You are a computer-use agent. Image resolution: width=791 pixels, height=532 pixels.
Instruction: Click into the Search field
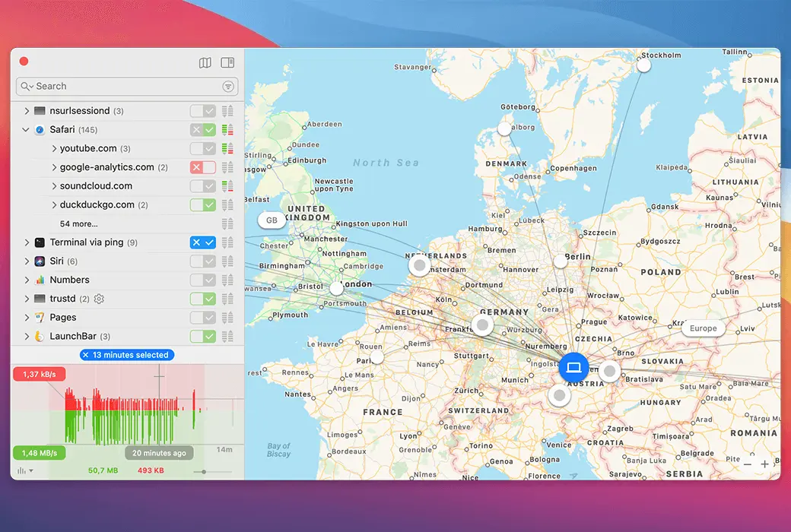[127, 86]
